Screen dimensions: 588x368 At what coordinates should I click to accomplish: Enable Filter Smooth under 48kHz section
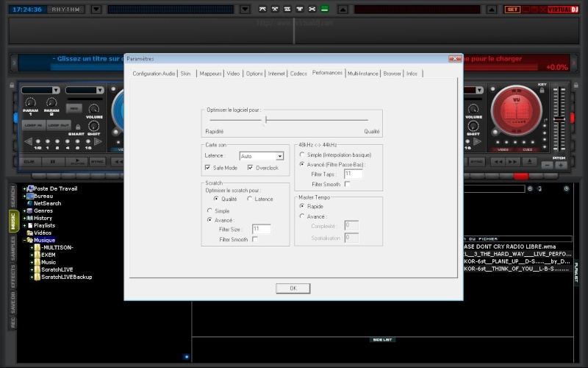point(347,184)
